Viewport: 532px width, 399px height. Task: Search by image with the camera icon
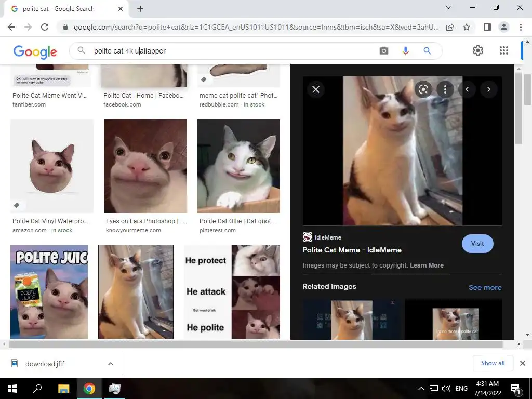pos(384,51)
